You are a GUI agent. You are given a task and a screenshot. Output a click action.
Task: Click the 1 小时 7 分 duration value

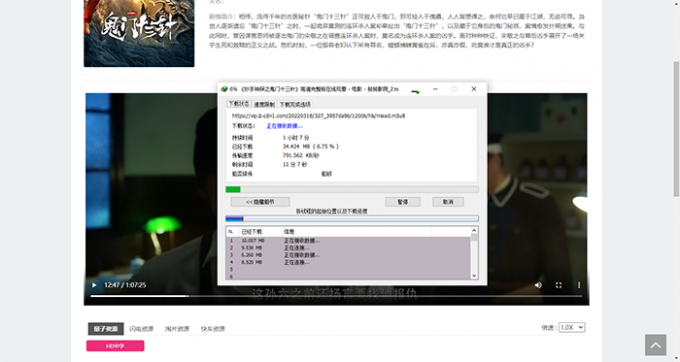296,137
